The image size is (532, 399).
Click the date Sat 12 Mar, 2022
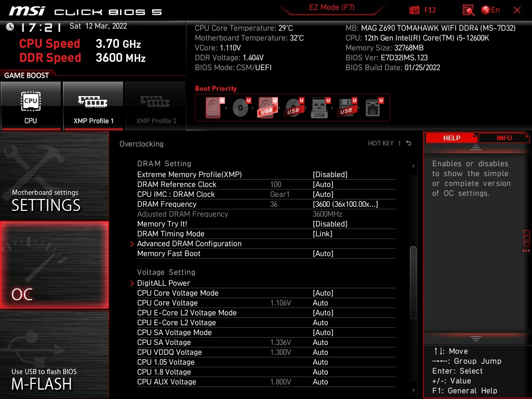(98, 26)
